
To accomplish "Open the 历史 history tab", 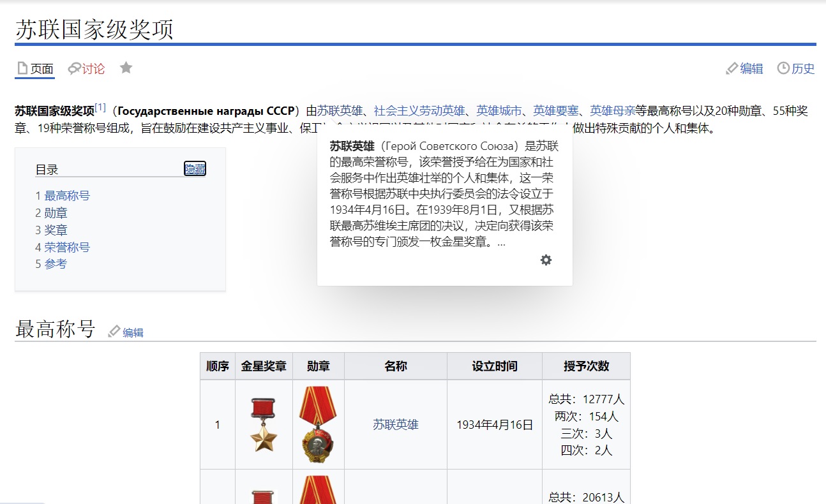I will pyautogui.click(x=796, y=69).
